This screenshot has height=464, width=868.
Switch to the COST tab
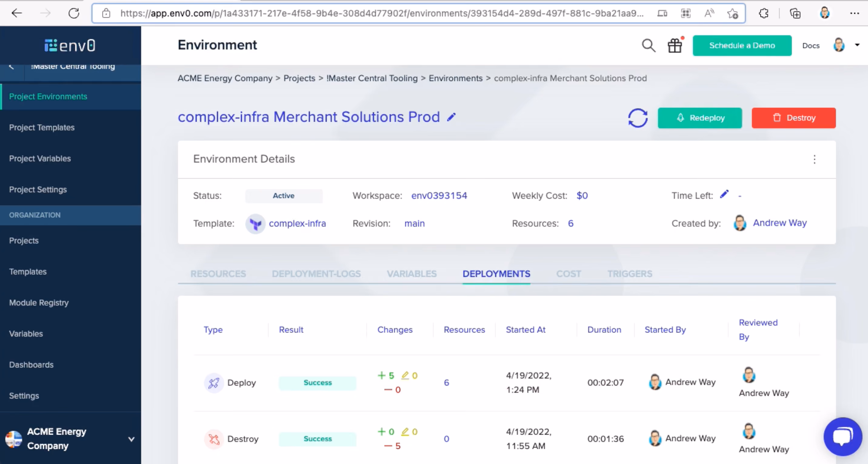pyautogui.click(x=569, y=274)
